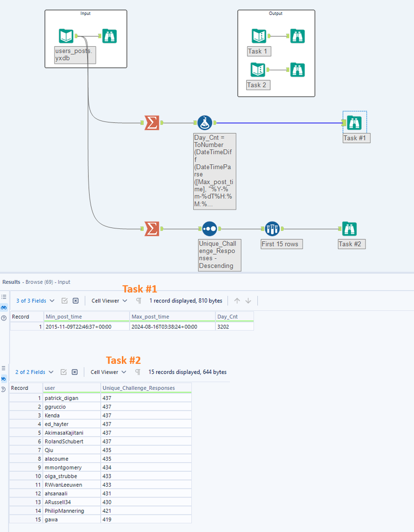Toggle show whitespace pilcrow in Task #1 toolbar

139,300
